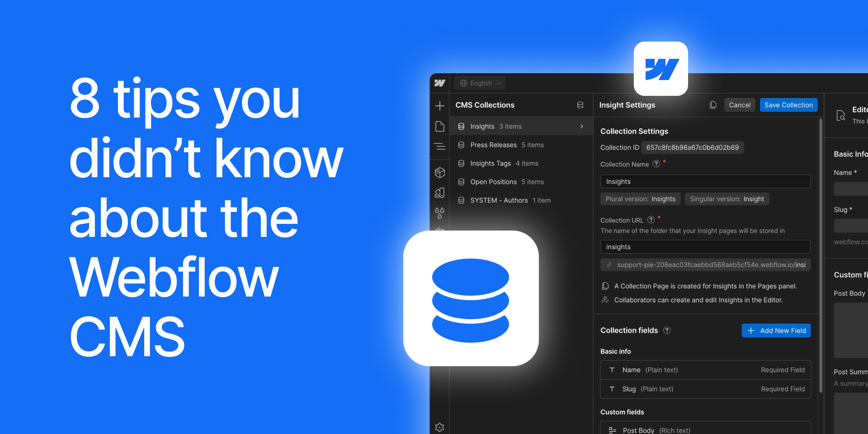This screenshot has width=868, height=434.
Task: Open the support-pie webflow.io collection URL
Action: [705, 265]
